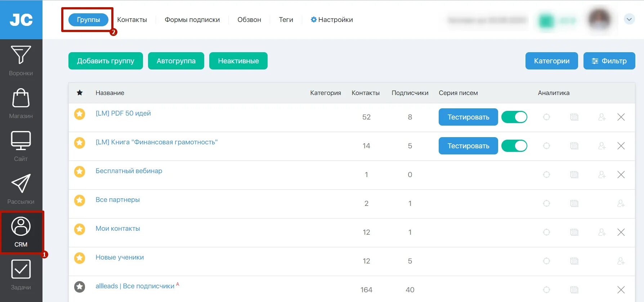Open analytics circle icon for Книга Финансовая грамотность

coord(546,146)
